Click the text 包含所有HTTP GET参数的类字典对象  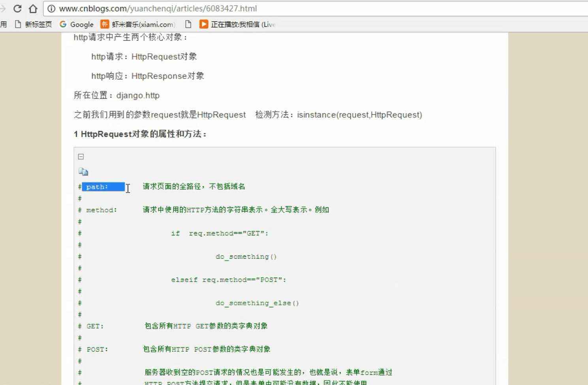coord(206,326)
